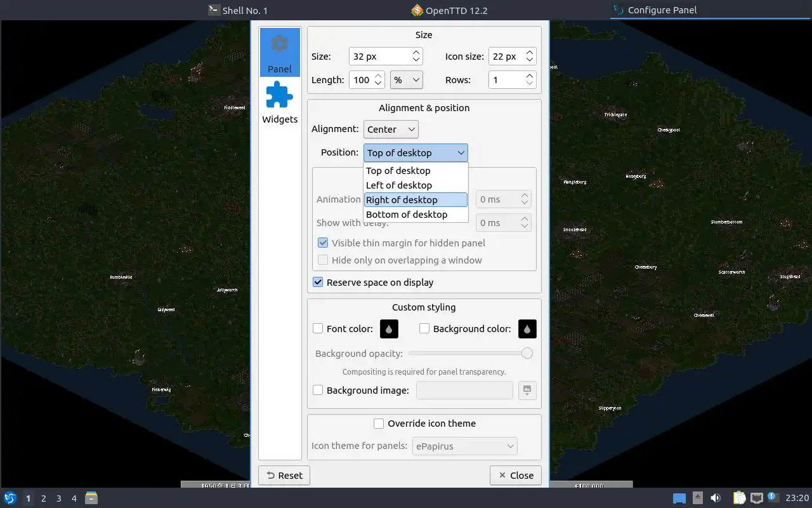Screen dimensions: 812x508
Task: Launch the file manager from the taskbar
Action: (x=91, y=498)
